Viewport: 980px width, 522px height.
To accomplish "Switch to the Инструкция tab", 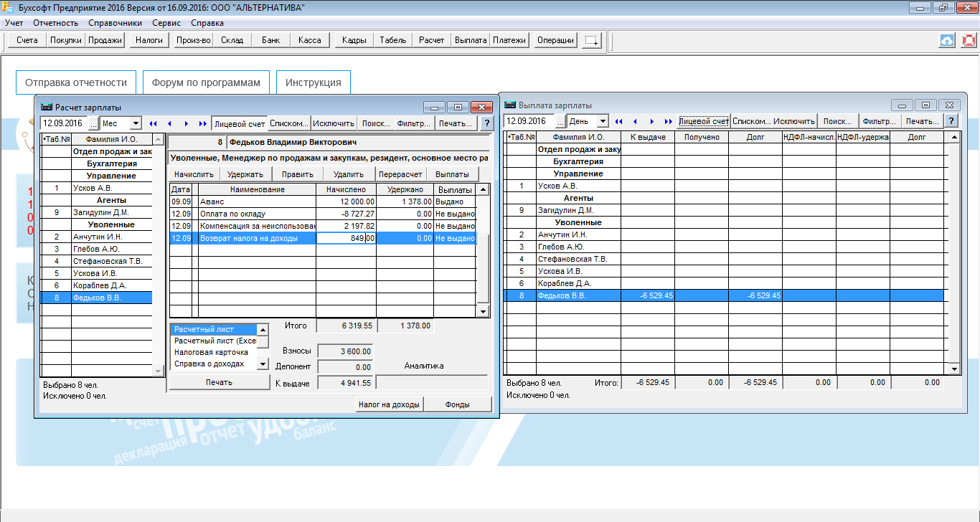I will click(313, 82).
